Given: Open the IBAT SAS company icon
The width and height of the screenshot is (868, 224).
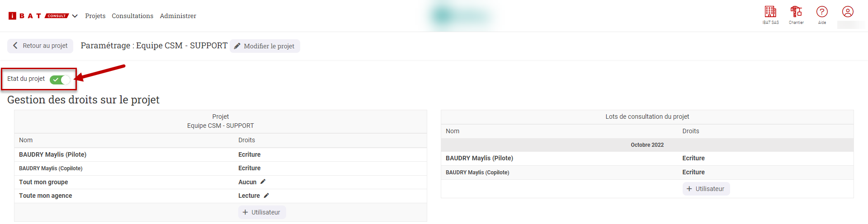Looking at the screenshot, I should coord(770,12).
